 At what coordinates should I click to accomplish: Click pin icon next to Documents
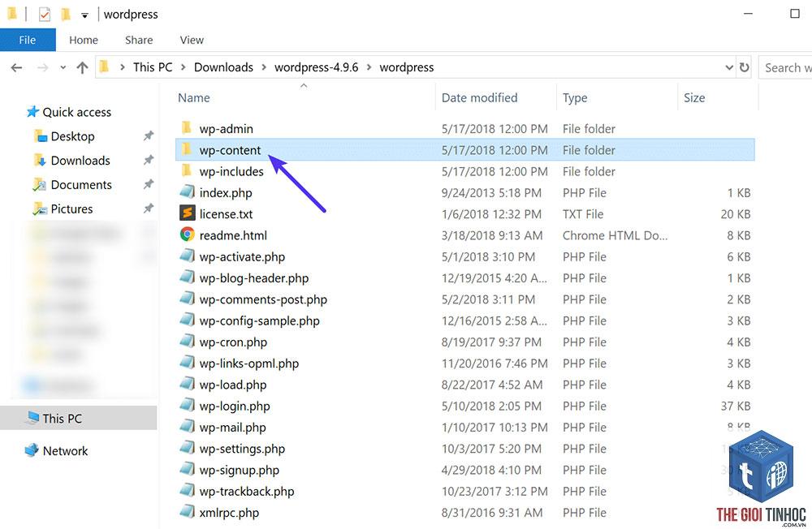pos(149,184)
